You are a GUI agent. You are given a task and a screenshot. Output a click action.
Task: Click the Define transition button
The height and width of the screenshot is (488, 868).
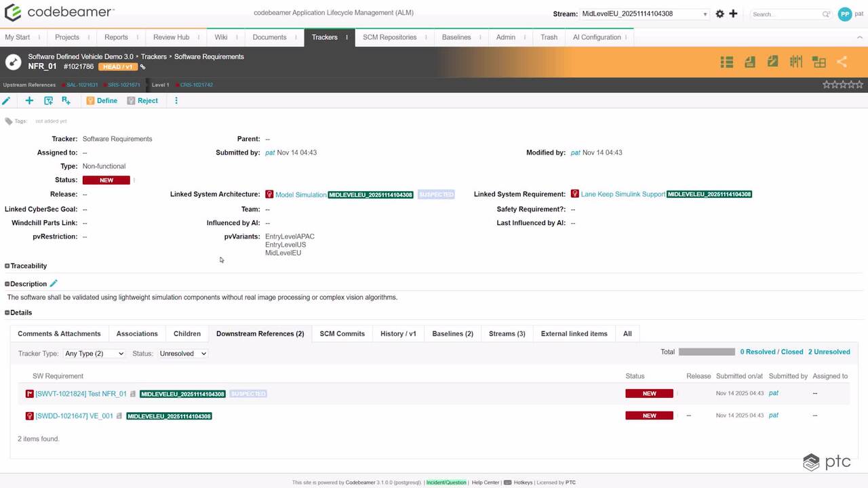(102, 100)
